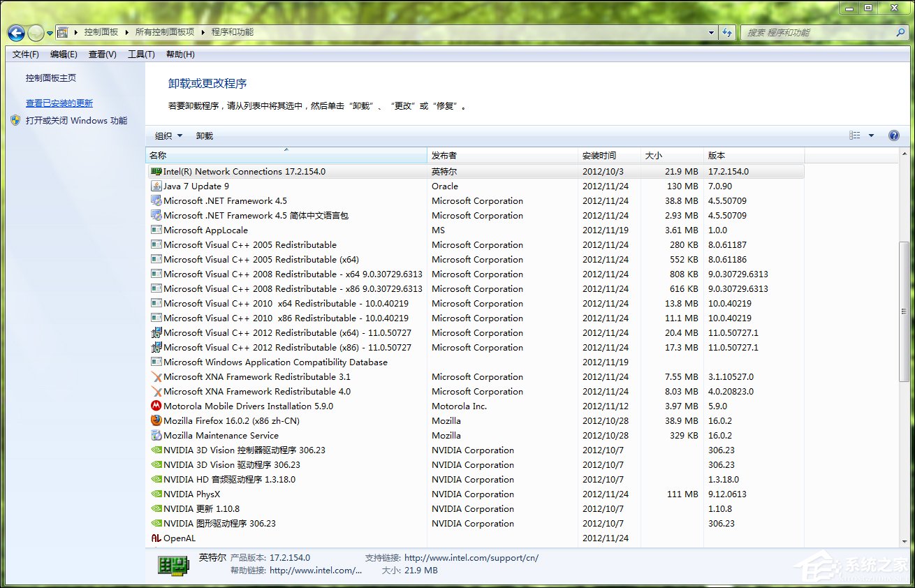Click the NVIDIA 更新 1.10.8 icon
This screenshot has width=915, height=588.
pyautogui.click(x=156, y=508)
